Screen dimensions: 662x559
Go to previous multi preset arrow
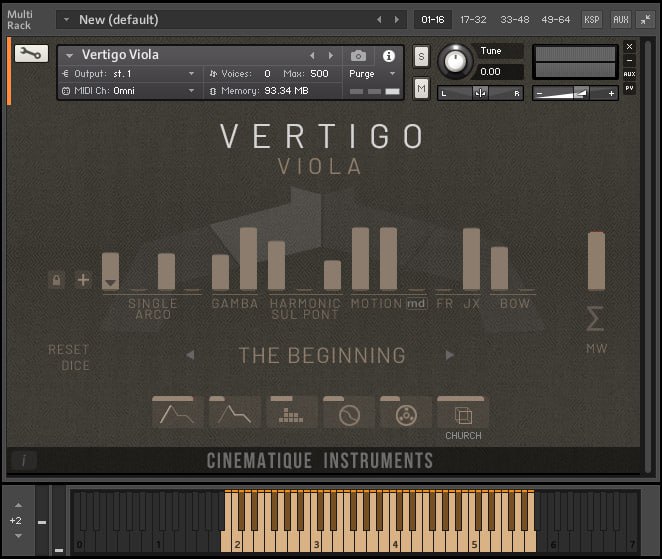(x=379, y=19)
